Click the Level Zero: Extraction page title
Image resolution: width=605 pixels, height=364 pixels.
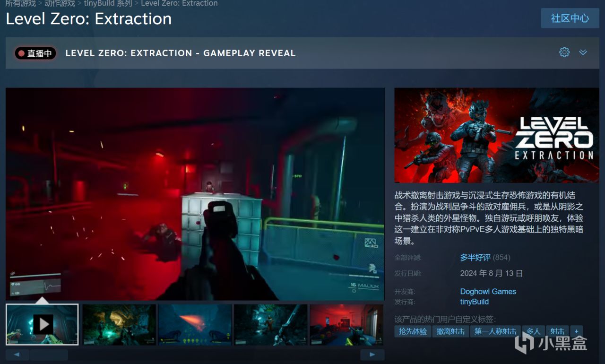tap(89, 19)
